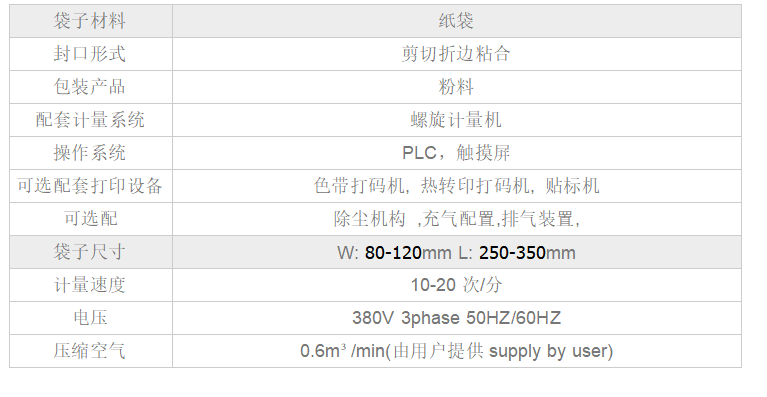Click the 封口形式 row label
The image size is (767, 397).
[x=90, y=54]
